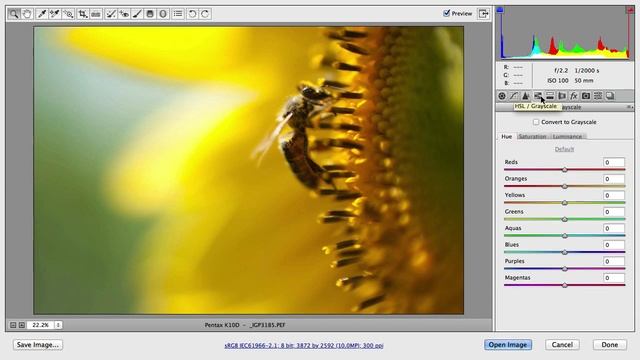Click the histogram graph
Screen dimensions: 640x360
(x=565, y=33)
